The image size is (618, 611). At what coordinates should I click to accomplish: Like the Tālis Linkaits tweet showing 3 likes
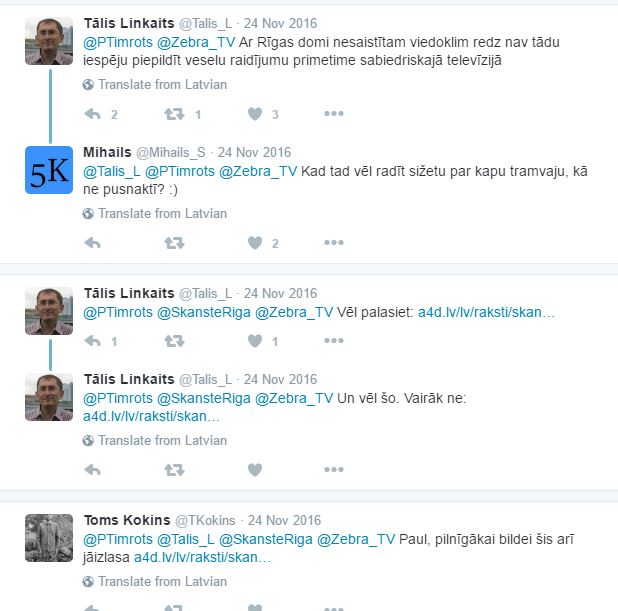tap(255, 114)
